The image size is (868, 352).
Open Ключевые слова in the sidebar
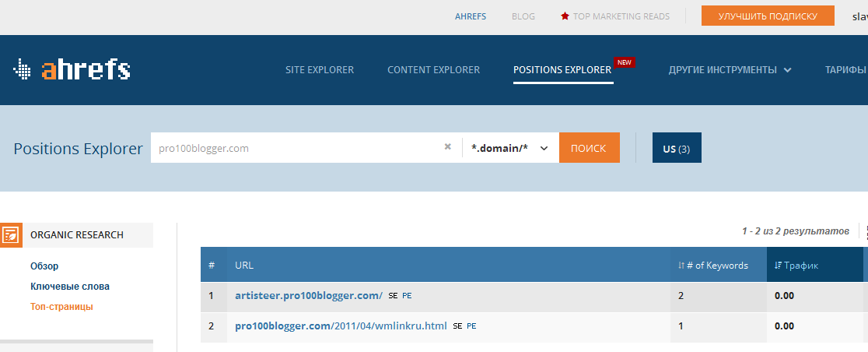[x=70, y=287]
